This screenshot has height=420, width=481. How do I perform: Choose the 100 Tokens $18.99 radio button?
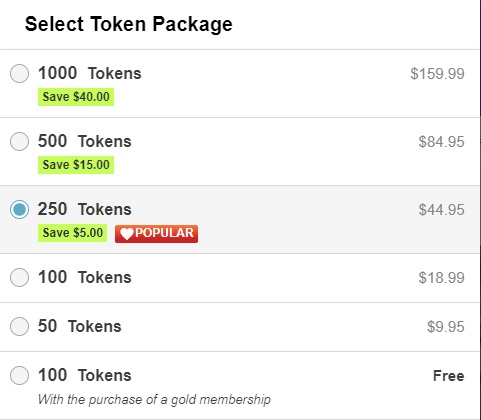click(19, 277)
